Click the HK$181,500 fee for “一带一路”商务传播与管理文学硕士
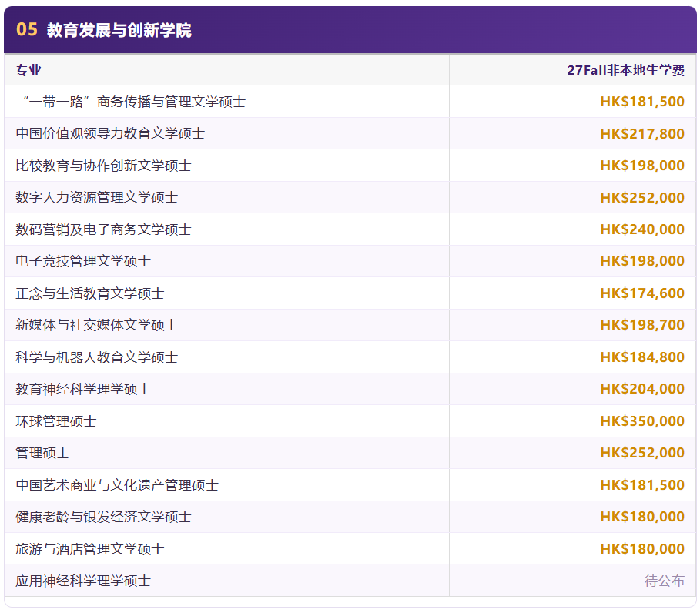 [x=642, y=102]
